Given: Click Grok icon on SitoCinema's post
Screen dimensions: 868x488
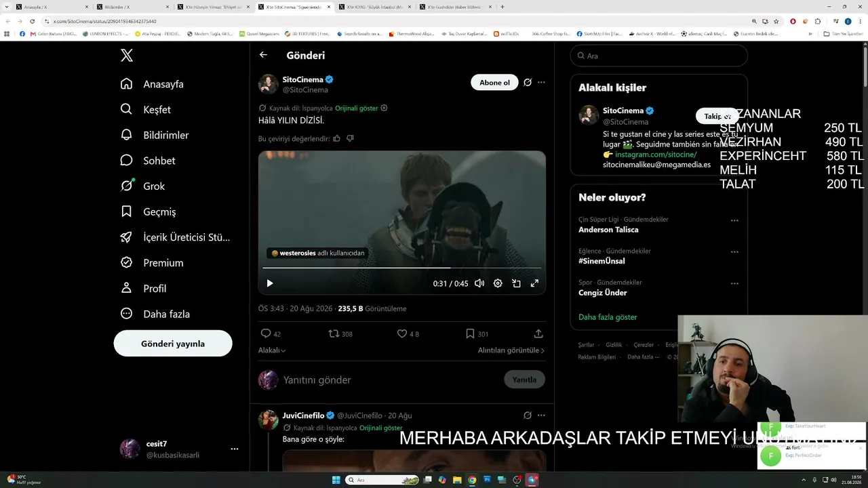Looking at the screenshot, I should tap(528, 83).
